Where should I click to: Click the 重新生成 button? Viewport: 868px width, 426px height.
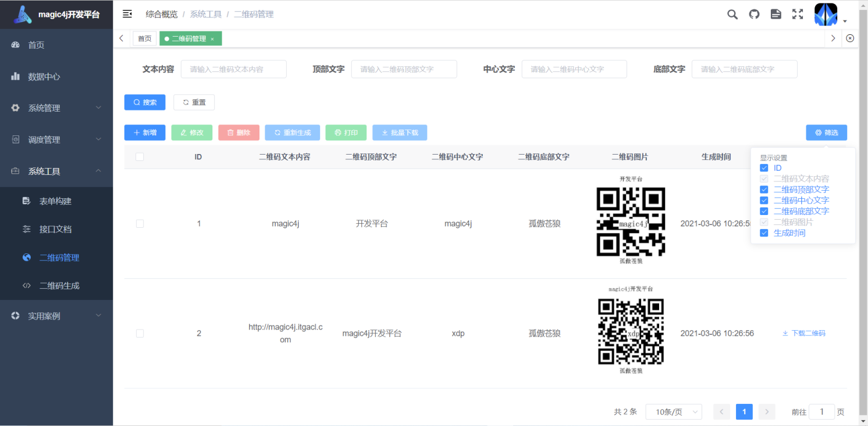[292, 133]
